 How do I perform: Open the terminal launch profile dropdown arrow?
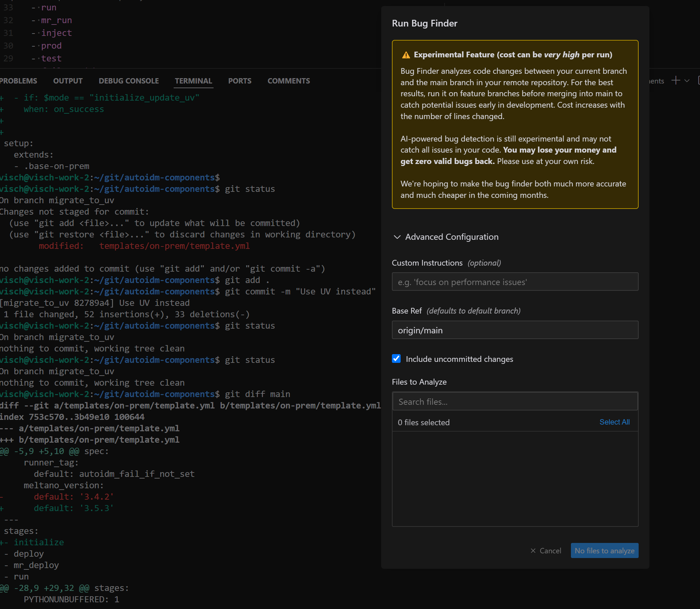pyautogui.click(x=687, y=81)
